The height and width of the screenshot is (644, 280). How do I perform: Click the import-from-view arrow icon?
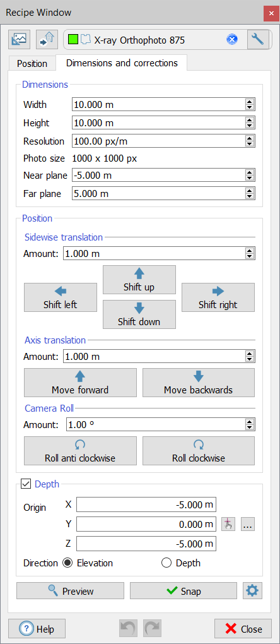tap(47, 39)
